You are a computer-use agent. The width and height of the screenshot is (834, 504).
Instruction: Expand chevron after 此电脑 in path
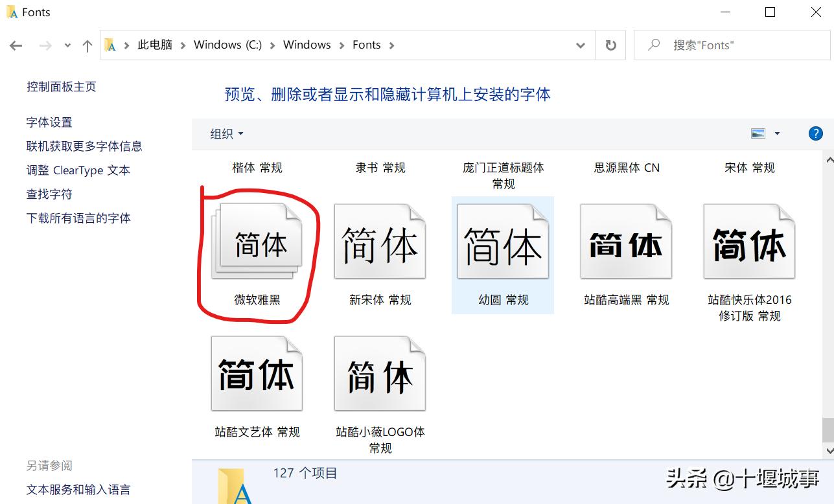point(183,45)
